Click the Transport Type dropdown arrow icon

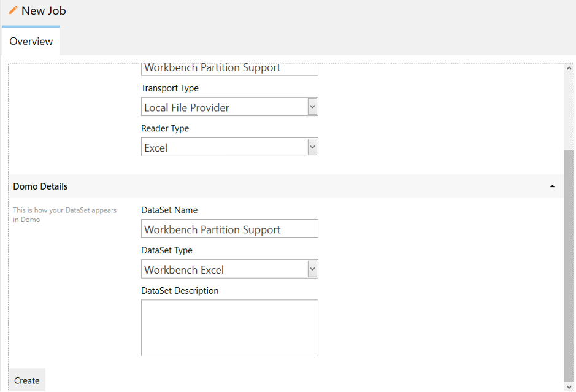[x=313, y=106]
